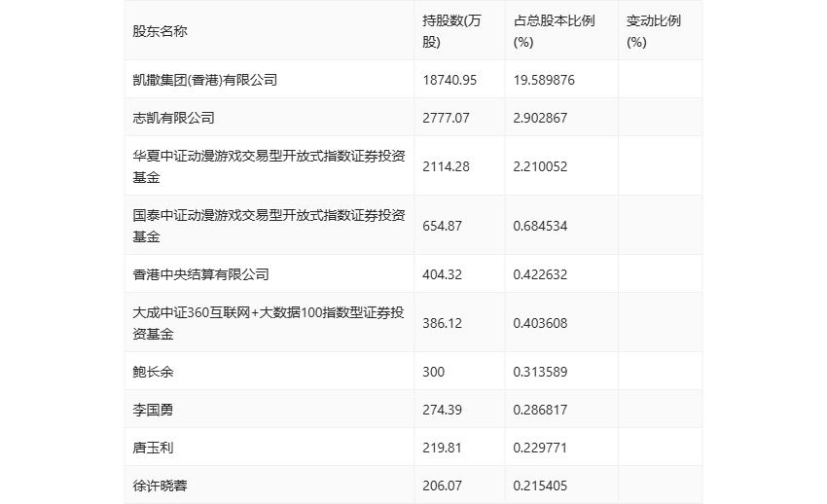Click the 持股数(万股) column header
Screen dimensions: 827x504
point(451,31)
